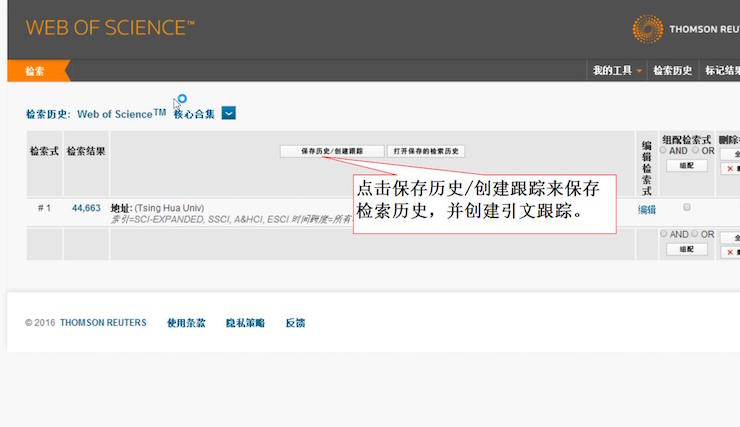Click the 组配检索式 column header text
Image resolution: width=740 pixels, height=427 pixels.
(686, 140)
